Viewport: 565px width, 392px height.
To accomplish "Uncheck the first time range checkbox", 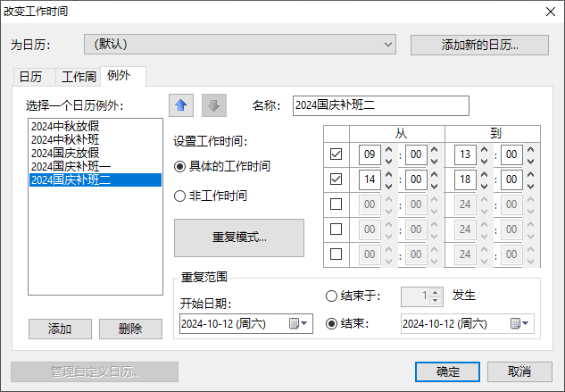I will [x=336, y=154].
